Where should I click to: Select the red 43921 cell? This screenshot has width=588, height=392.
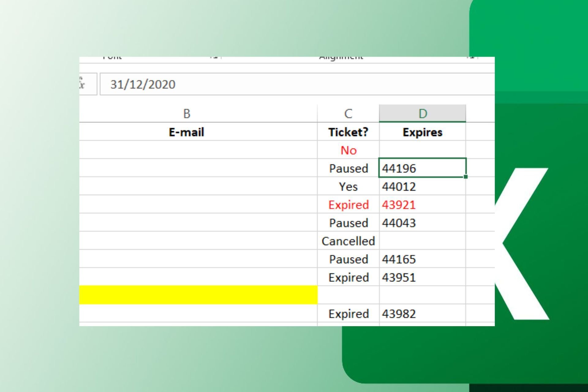(x=423, y=205)
